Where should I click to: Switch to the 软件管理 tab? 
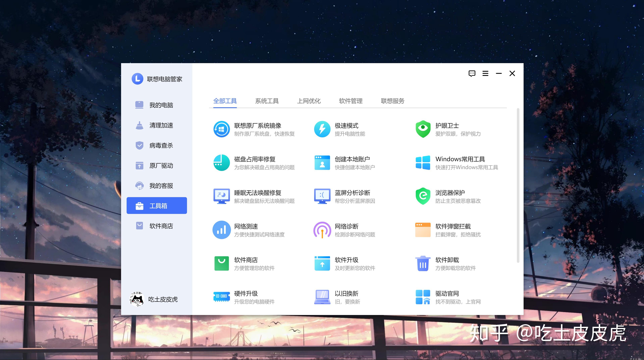(351, 101)
